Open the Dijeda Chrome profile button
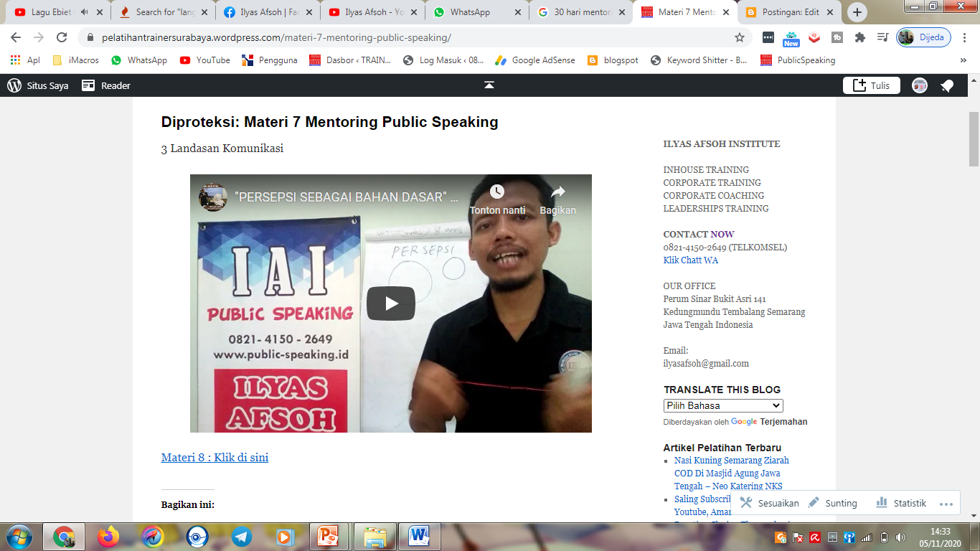 pos(923,37)
